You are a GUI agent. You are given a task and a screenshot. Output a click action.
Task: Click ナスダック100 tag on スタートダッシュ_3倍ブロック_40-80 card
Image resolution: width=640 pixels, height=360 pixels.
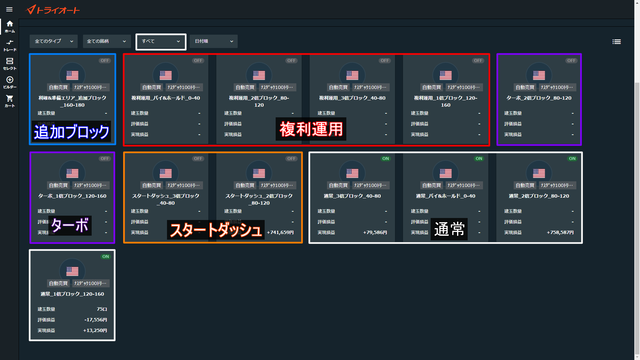coord(184,185)
